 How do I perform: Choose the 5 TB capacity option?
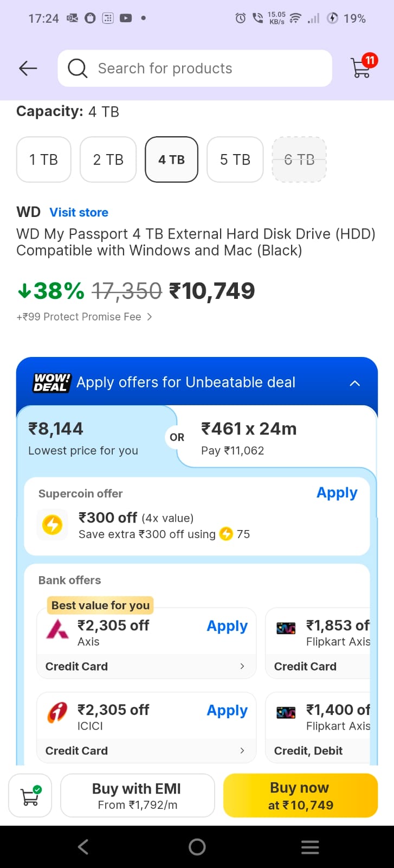[x=235, y=159]
